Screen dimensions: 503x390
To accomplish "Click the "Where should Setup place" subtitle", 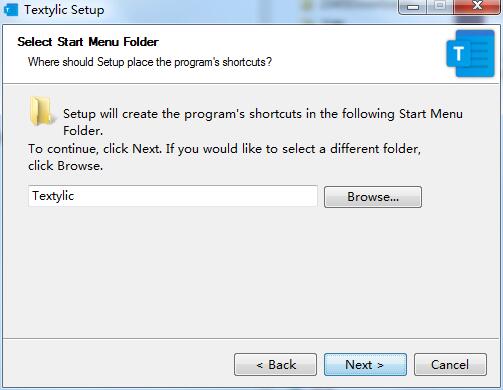I will coord(150,62).
